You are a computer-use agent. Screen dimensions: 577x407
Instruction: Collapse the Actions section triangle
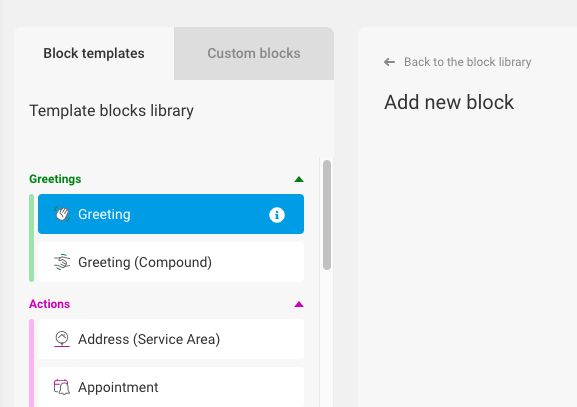tap(299, 304)
